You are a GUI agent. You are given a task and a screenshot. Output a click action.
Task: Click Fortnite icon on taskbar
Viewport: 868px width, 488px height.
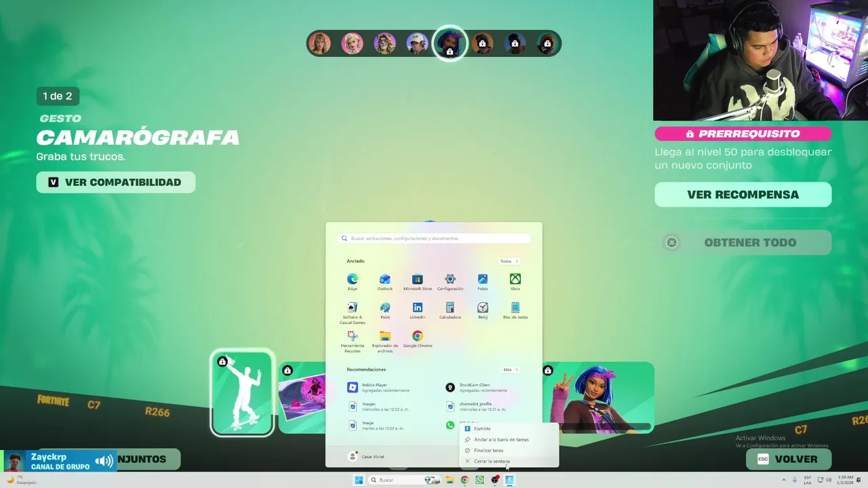[510, 480]
